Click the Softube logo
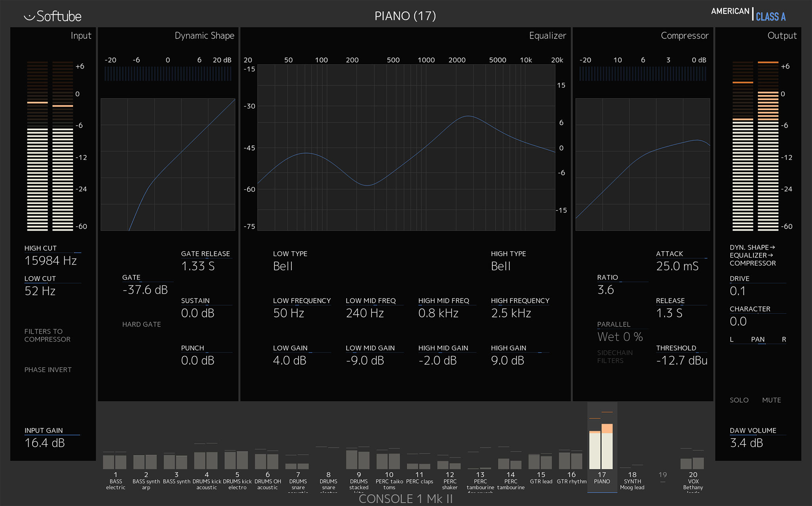 point(53,16)
